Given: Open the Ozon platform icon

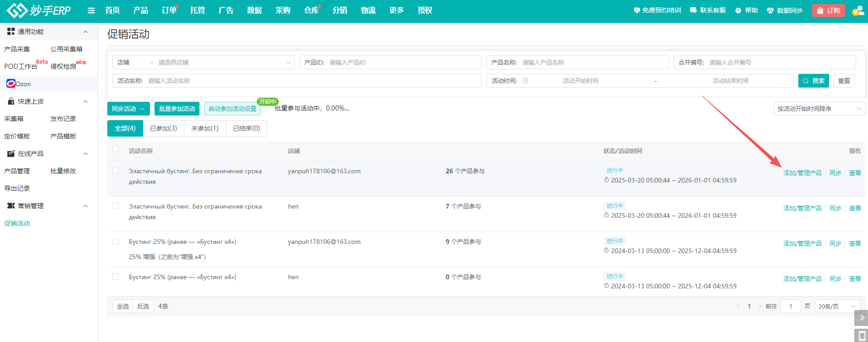Looking at the screenshot, I should pos(11,83).
